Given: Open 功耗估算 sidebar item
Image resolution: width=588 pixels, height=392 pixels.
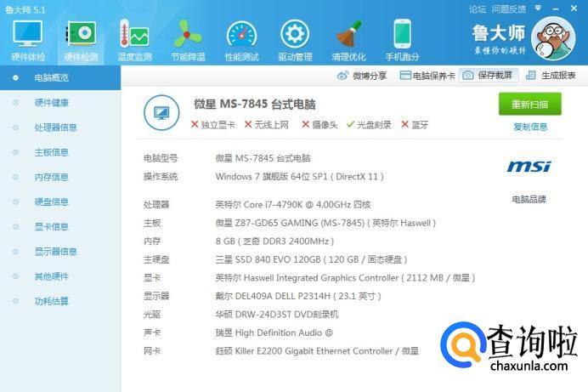Looking at the screenshot, I should pos(52,301).
